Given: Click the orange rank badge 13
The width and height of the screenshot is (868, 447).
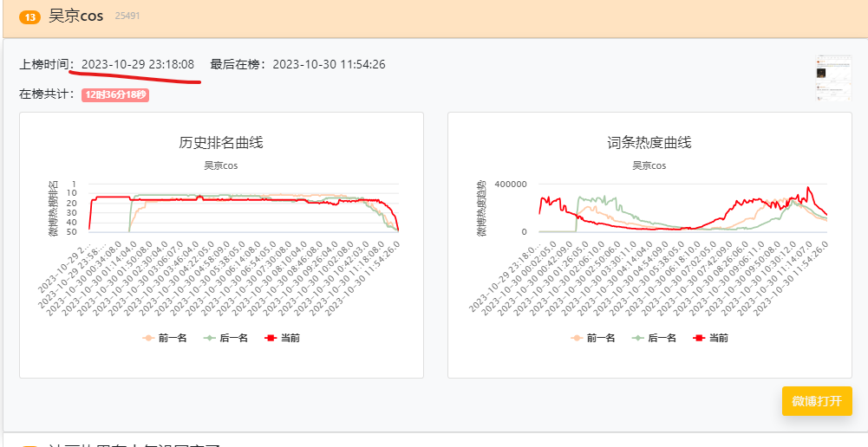Looking at the screenshot, I should click(x=29, y=17).
